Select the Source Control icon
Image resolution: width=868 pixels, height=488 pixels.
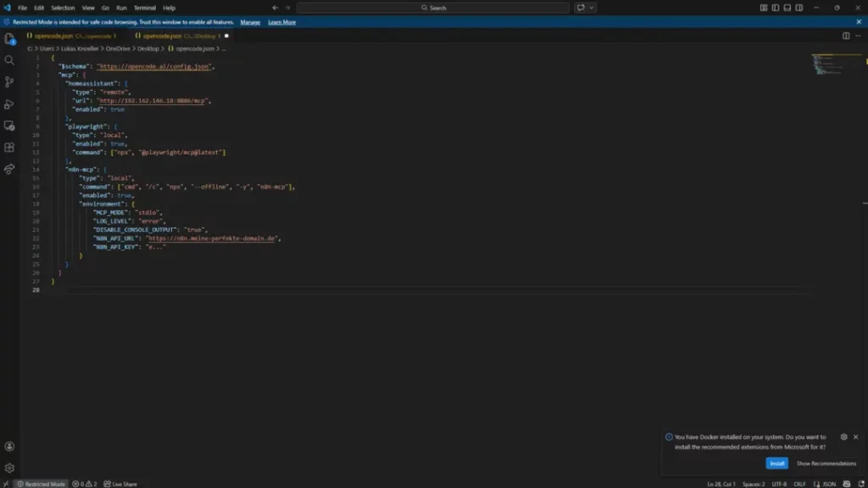tap(9, 81)
